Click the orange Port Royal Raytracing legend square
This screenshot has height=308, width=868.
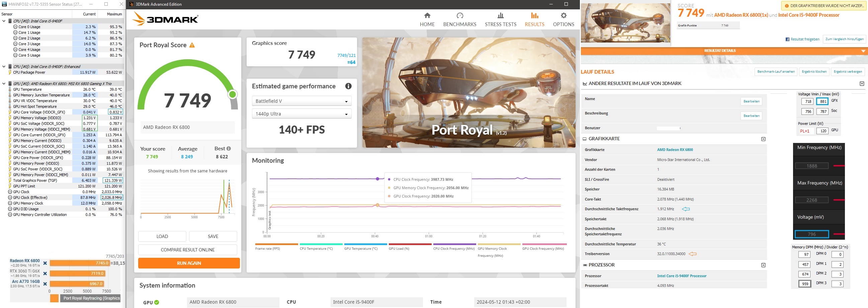[x=54, y=298]
